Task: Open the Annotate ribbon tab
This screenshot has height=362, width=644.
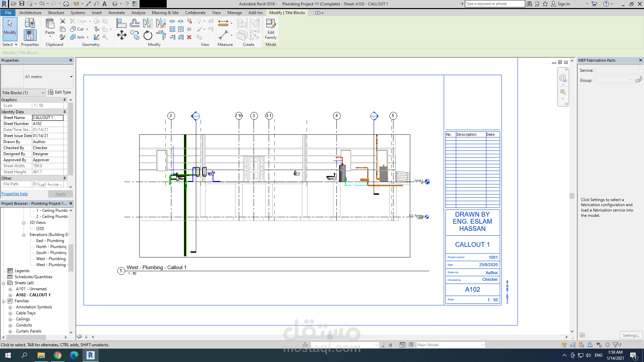Action: click(x=116, y=13)
